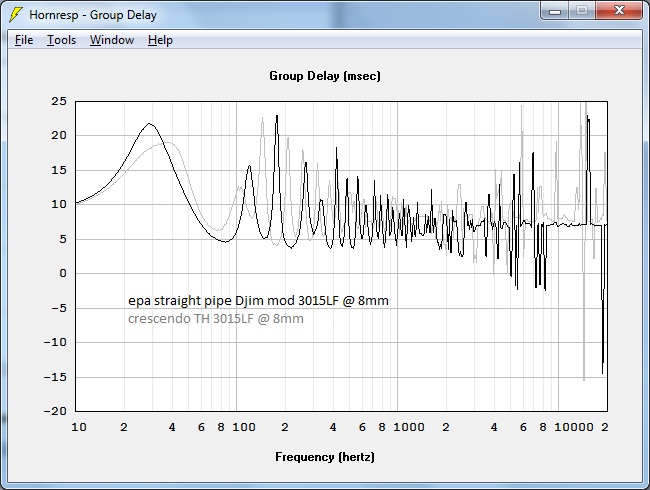Click the 1000 frequency axis label
The height and width of the screenshot is (490, 650).
[x=409, y=427]
